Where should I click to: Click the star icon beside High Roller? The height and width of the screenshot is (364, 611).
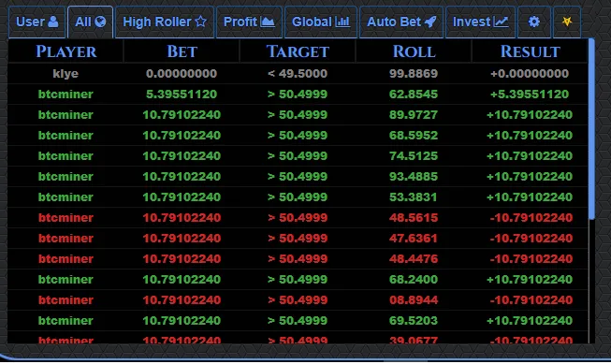(200, 22)
